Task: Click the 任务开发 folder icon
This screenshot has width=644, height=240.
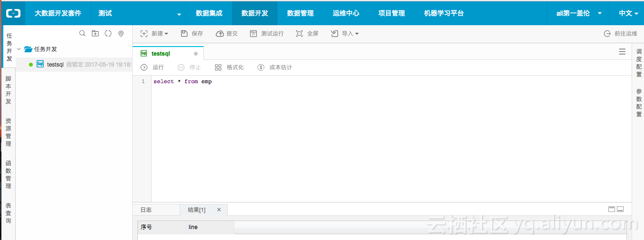Action: tap(28, 49)
